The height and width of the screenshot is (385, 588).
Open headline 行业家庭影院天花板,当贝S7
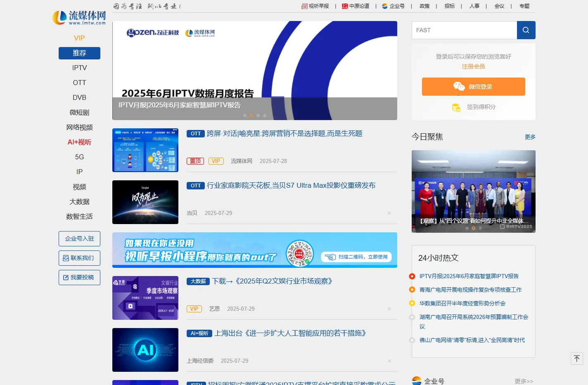(291, 186)
